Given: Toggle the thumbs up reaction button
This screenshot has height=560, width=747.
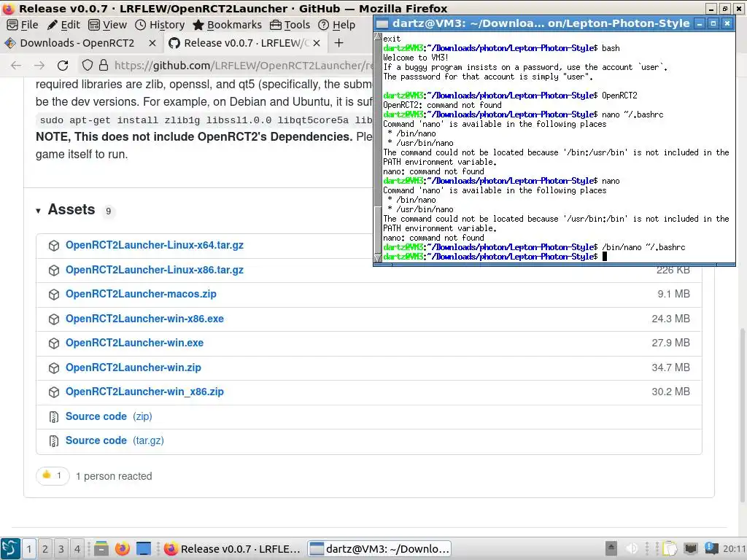Looking at the screenshot, I should (x=53, y=475).
